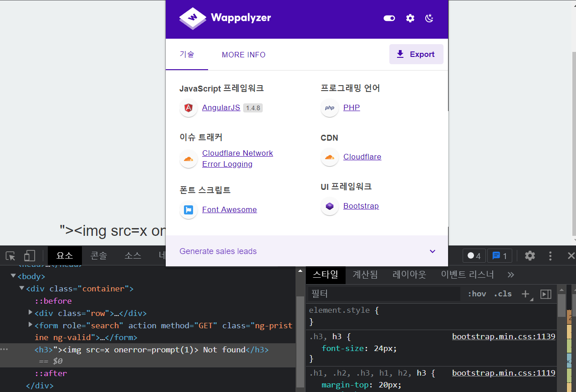Viewport: 576px width, 392px height.
Task: Open Cloudflare Network Error Logging link
Action: [x=237, y=158]
